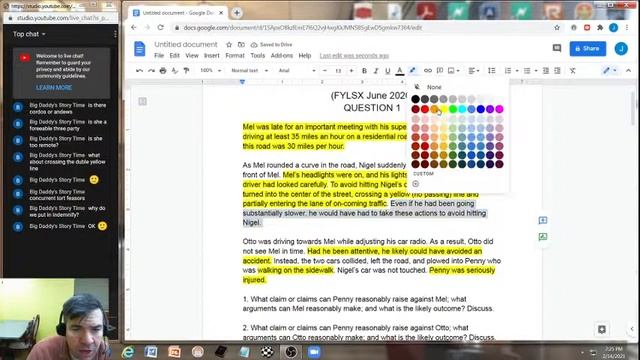Open Internet Explorer from the taskbar

tap(128, 352)
